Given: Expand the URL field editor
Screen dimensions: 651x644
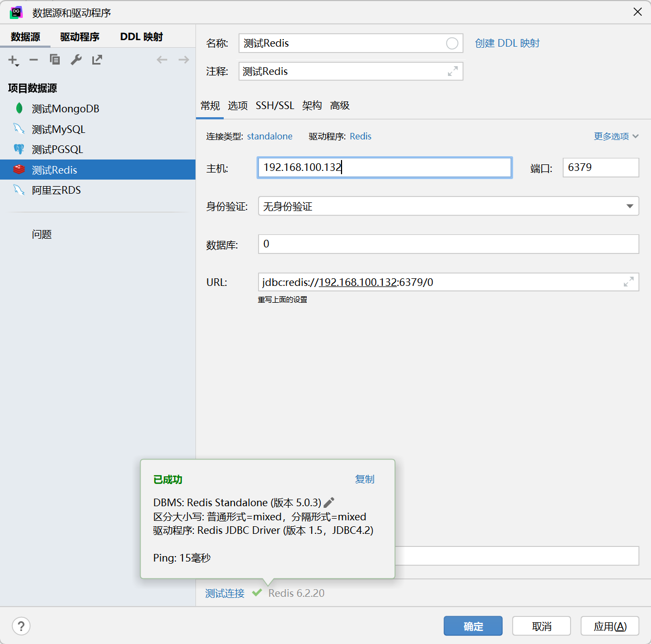Looking at the screenshot, I should point(629,282).
